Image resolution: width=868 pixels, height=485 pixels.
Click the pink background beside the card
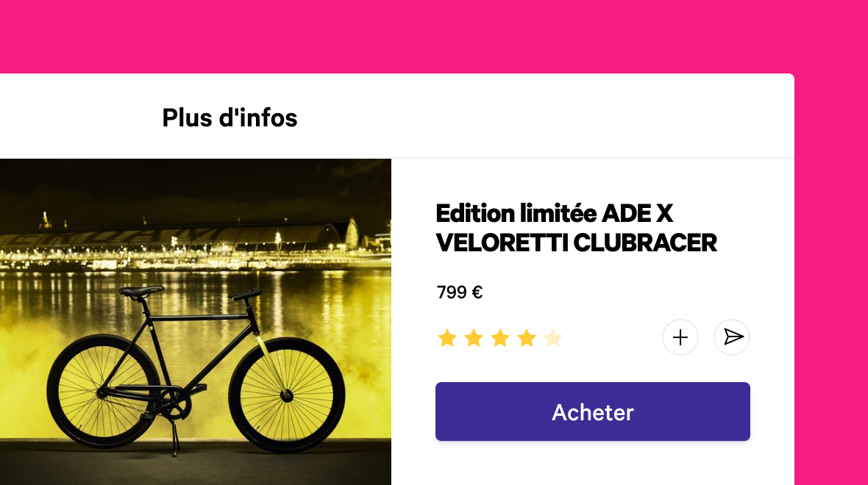831,276
